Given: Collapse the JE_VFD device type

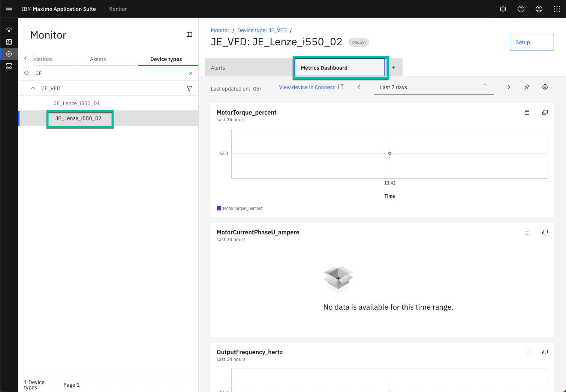Looking at the screenshot, I should point(33,88).
